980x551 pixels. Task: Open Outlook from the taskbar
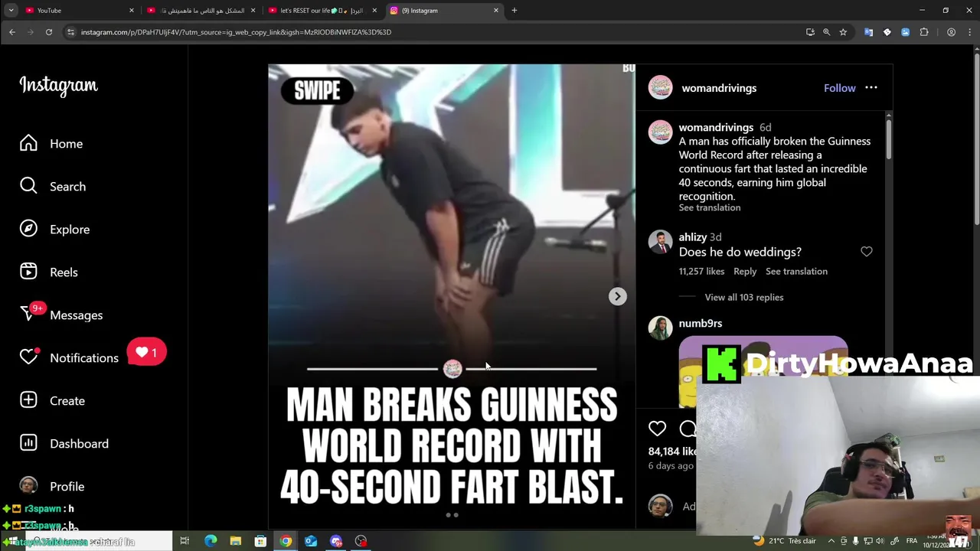click(311, 541)
